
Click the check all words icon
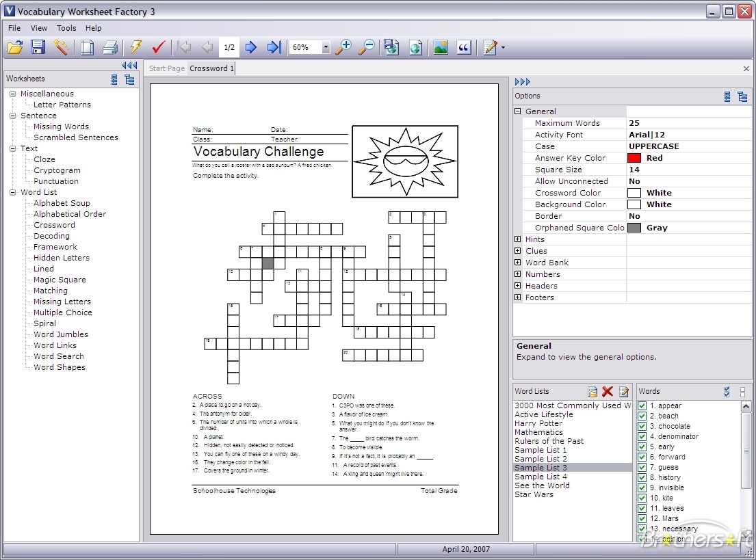coord(727,391)
